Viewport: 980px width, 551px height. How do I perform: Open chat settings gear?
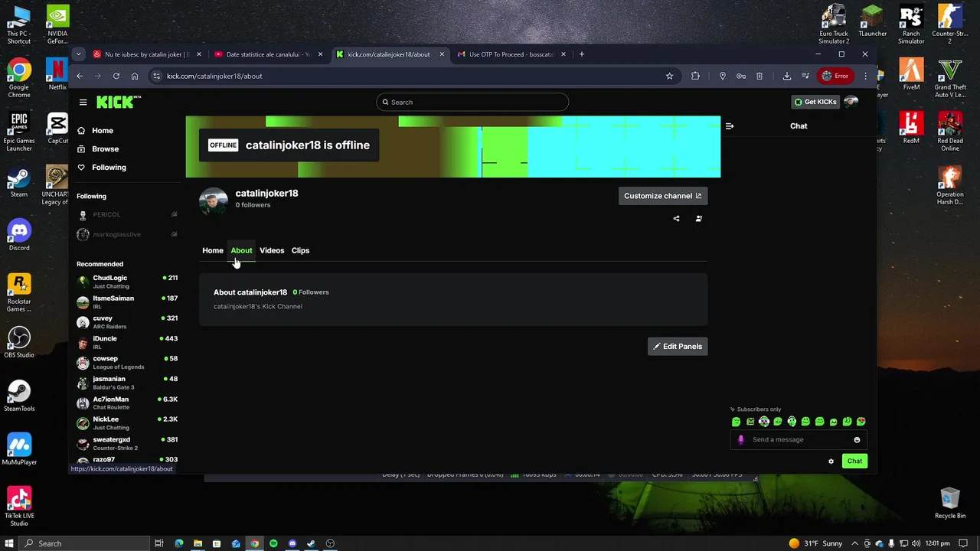tap(831, 461)
